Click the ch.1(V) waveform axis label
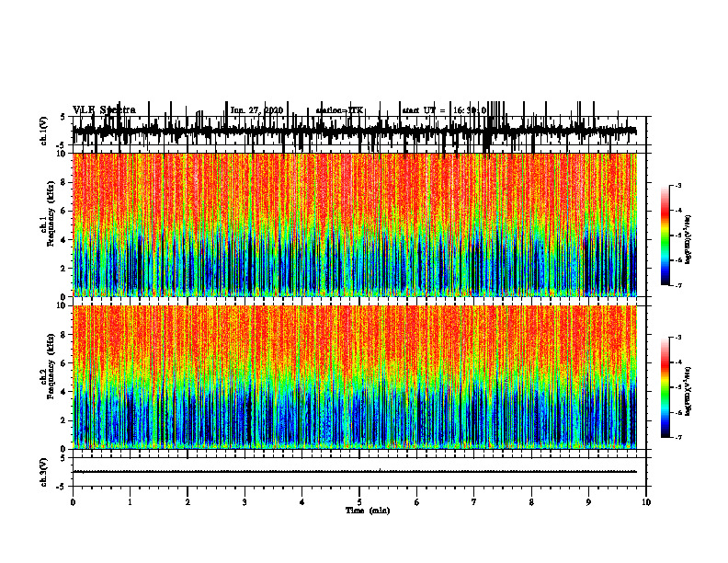This screenshot has height=563, width=728. click(x=43, y=131)
